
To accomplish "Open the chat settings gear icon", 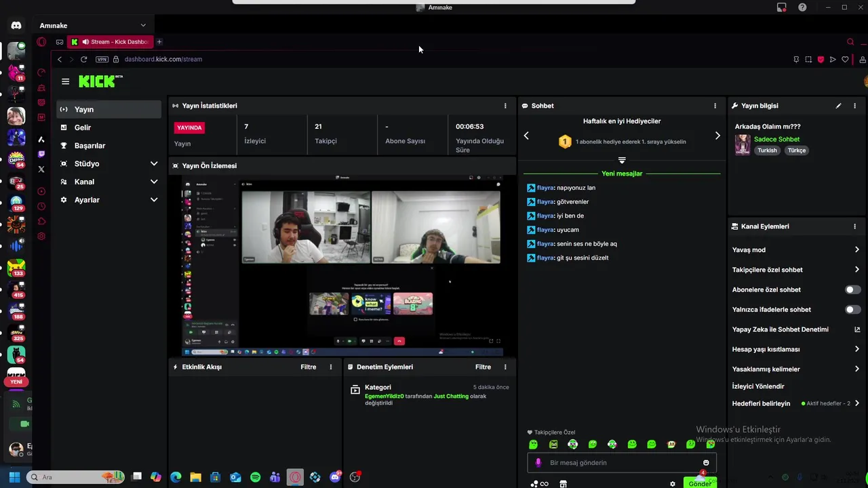I will pyautogui.click(x=673, y=484).
